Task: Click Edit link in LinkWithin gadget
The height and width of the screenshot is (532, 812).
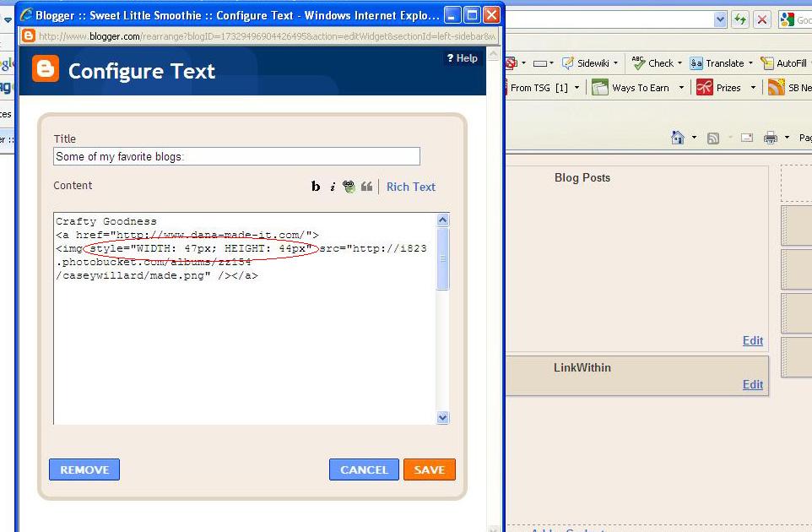Action: coord(752,384)
